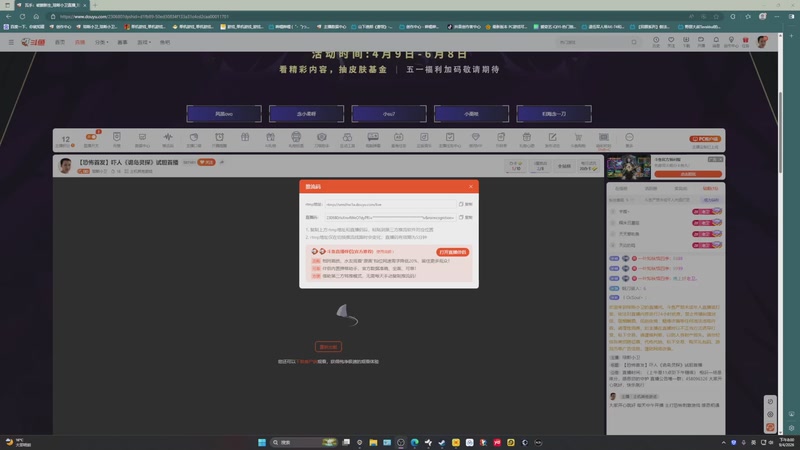Click the alarm clock toolbar icon

tap(219, 137)
